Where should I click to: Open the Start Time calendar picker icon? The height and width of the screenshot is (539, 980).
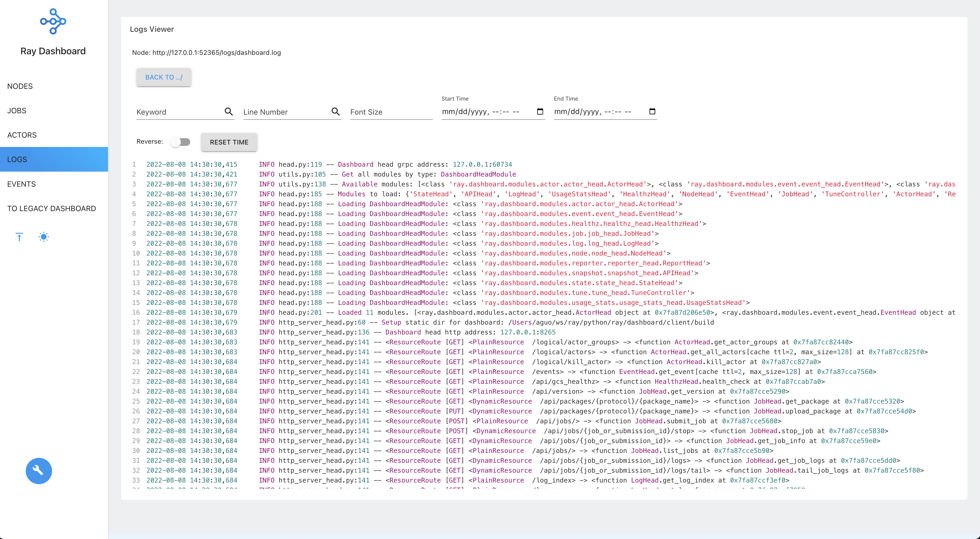(540, 112)
